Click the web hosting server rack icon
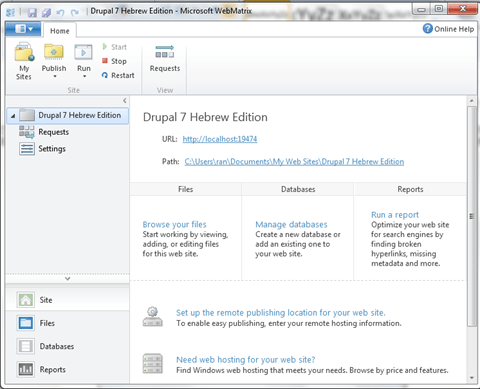 pos(153,364)
